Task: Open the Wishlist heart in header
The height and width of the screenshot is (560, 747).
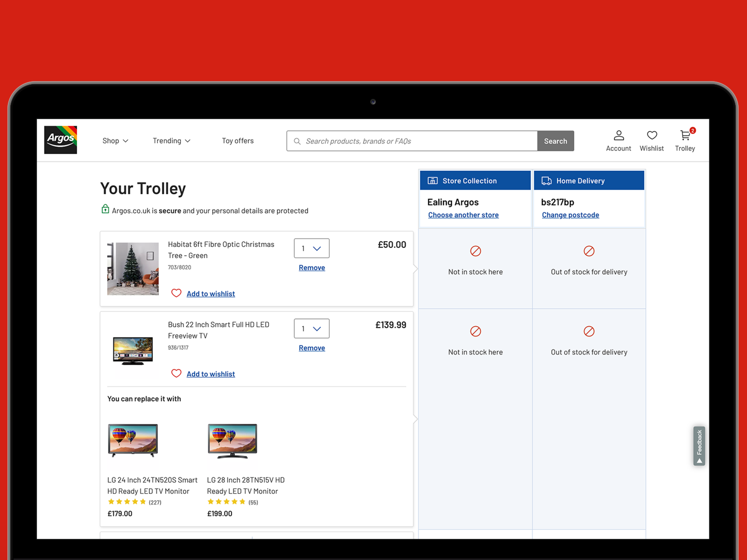Action: 652,136
